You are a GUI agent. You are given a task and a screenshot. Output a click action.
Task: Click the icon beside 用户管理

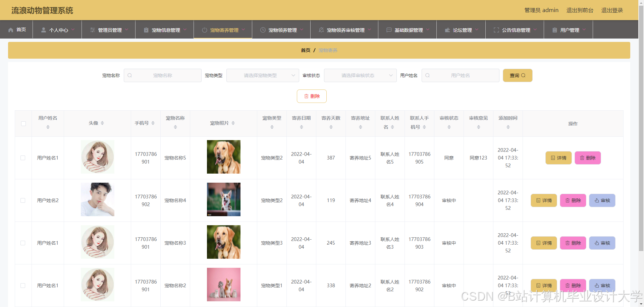555,30
